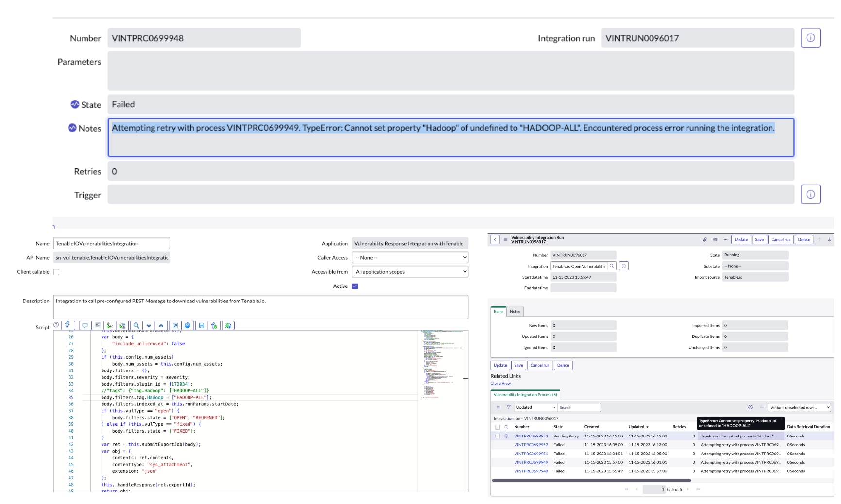Click the toggle comment icon in the script toolbar

[x=85, y=325]
